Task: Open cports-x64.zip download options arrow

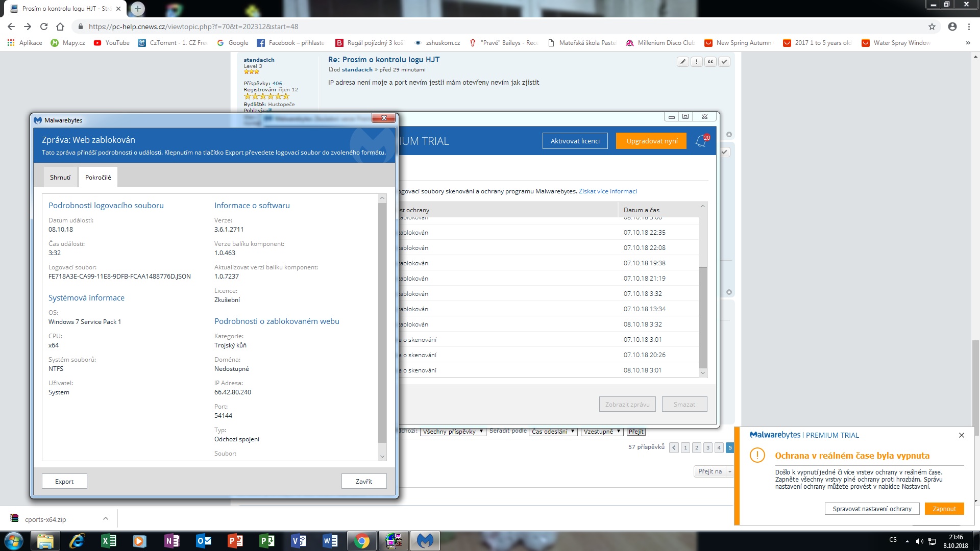Action: coord(106,519)
